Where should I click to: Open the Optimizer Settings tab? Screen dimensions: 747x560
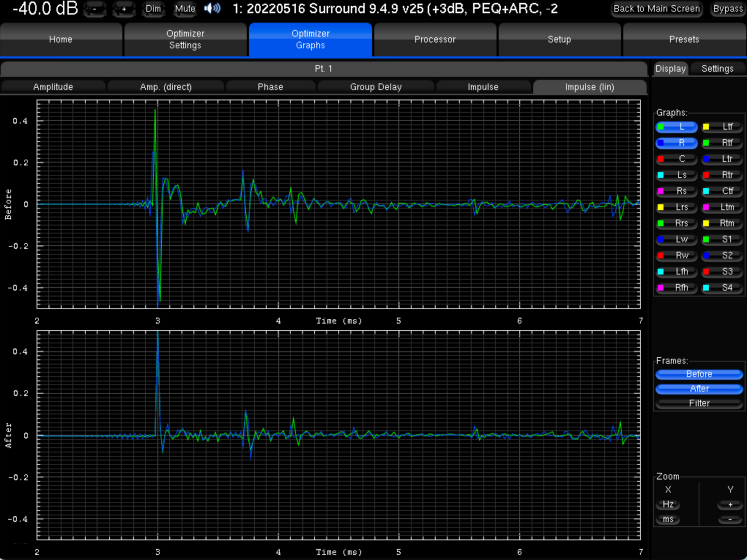click(185, 39)
